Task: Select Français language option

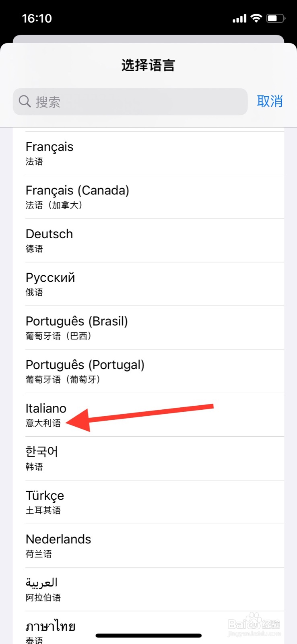Action: coord(148,153)
